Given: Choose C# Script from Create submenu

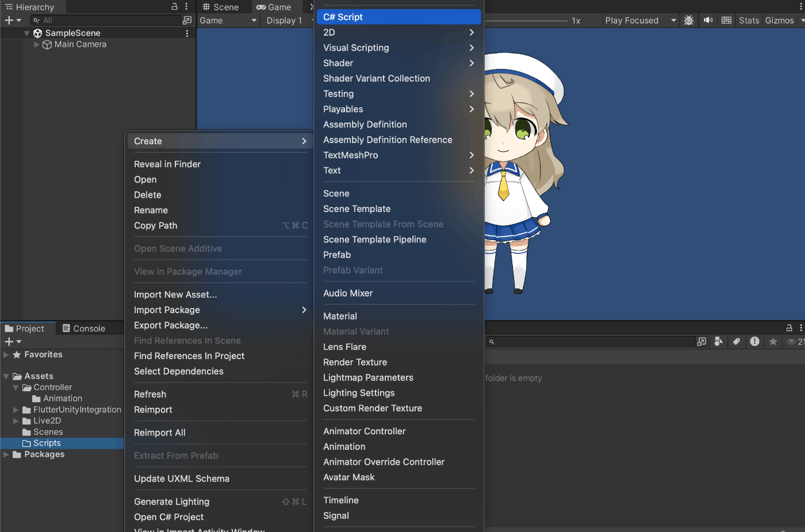Looking at the screenshot, I should 399,17.
